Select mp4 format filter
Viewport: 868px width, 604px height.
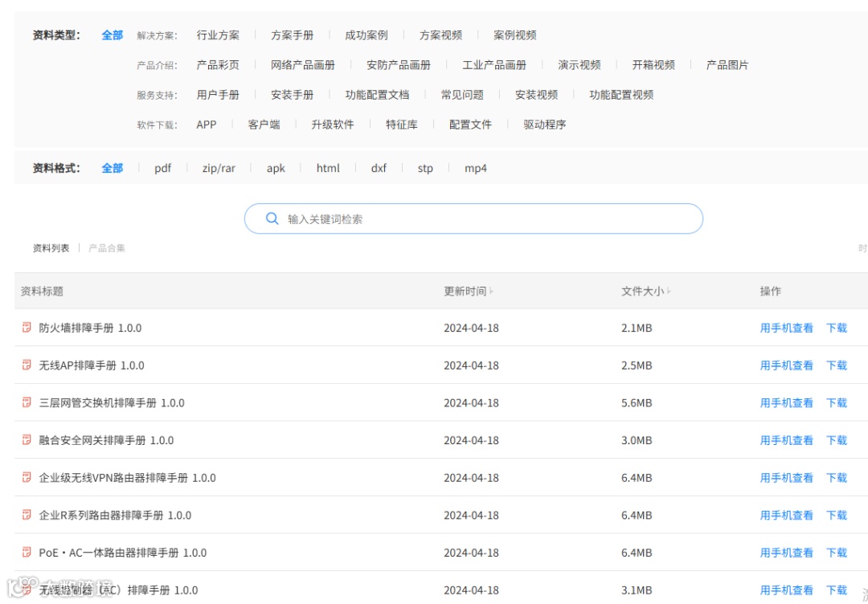[x=476, y=168]
